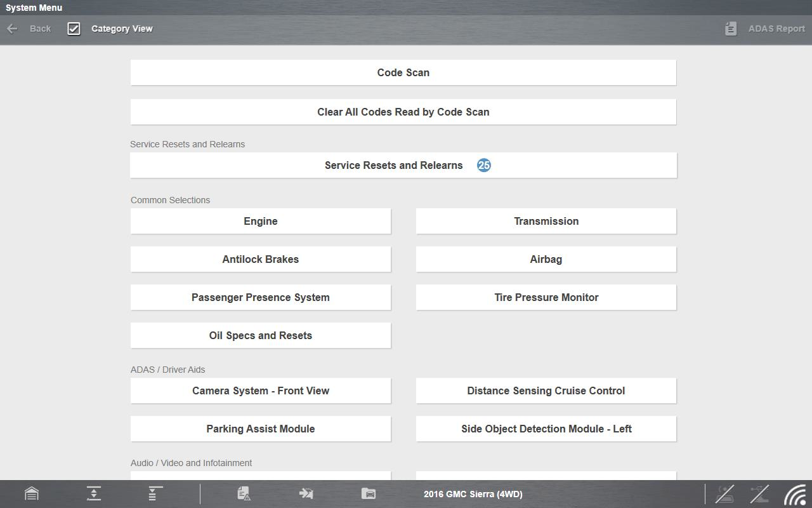Click the 2016 GMC Sierra (4WD) vehicle label
The height and width of the screenshot is (508, 812).
(473, 494)
